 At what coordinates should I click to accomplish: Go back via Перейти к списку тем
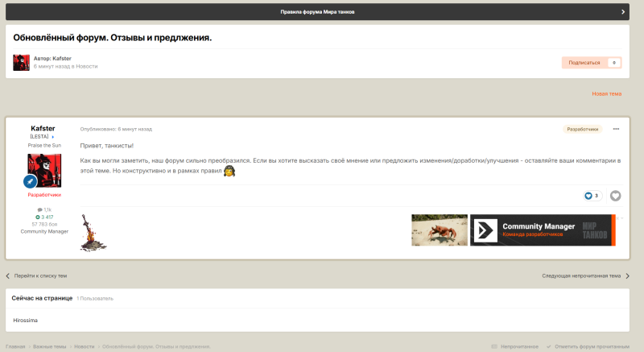[36, 276]
